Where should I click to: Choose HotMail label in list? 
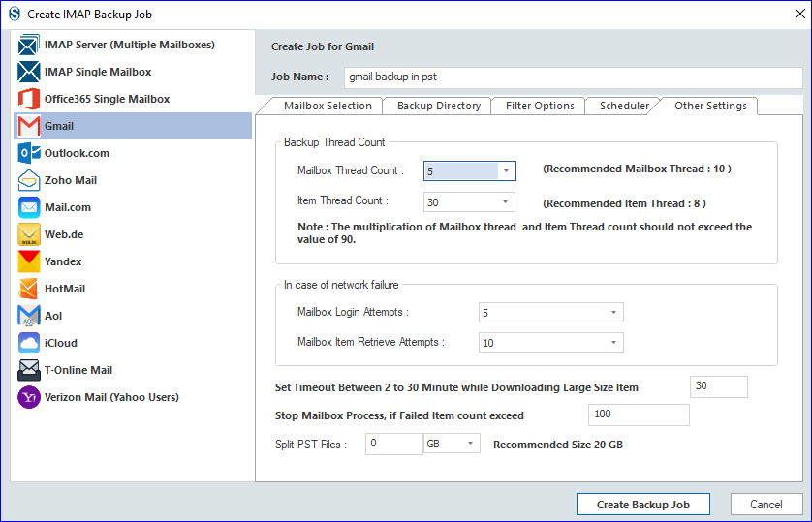tap(65, 289)
